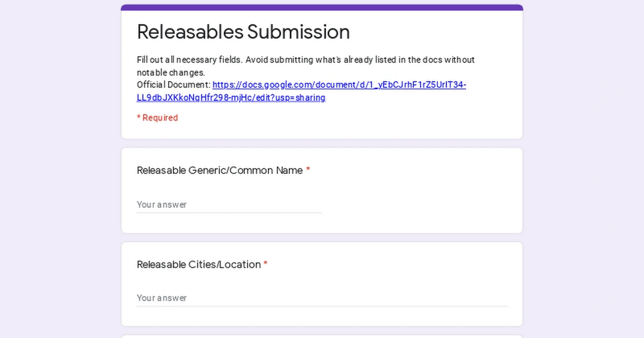Open the Official Document Google Docs link

(339, 85)
